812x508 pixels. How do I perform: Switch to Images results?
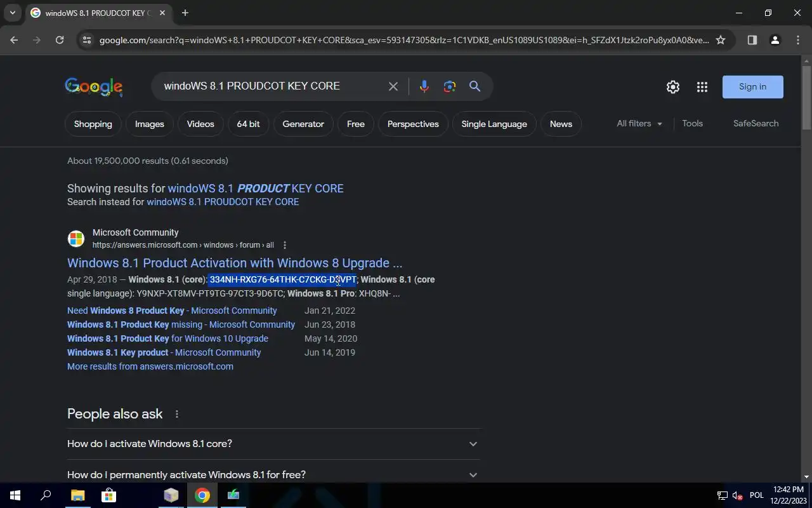click(150, 124)
